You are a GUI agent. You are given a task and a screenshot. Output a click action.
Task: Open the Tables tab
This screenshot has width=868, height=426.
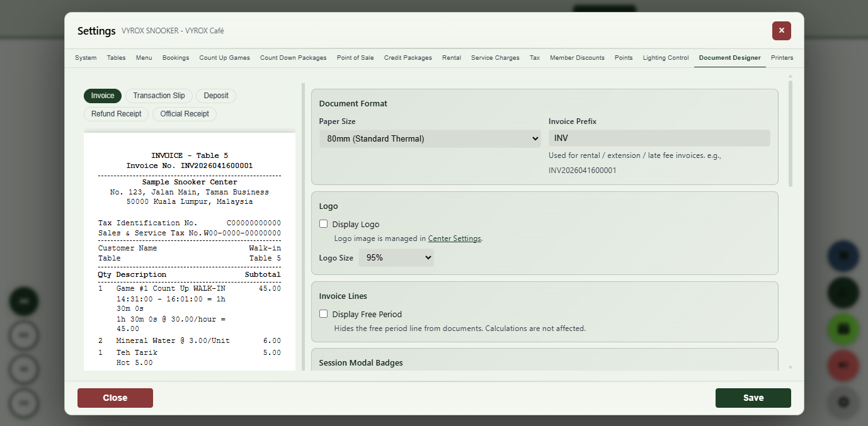click(x=117, y=58)
